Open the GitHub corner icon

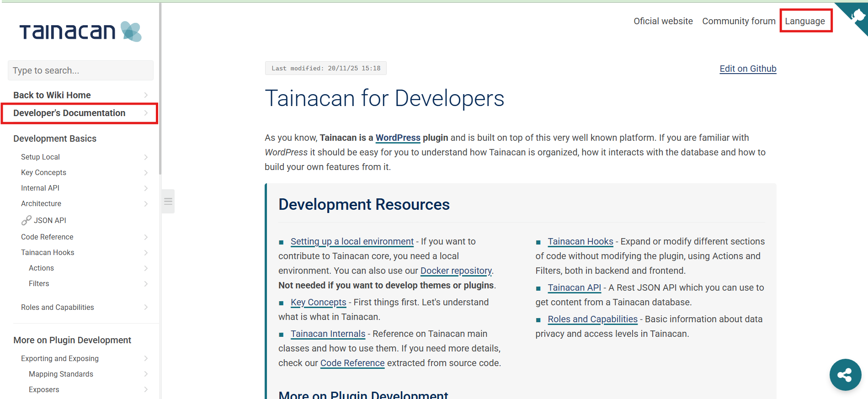pos(853,17)
